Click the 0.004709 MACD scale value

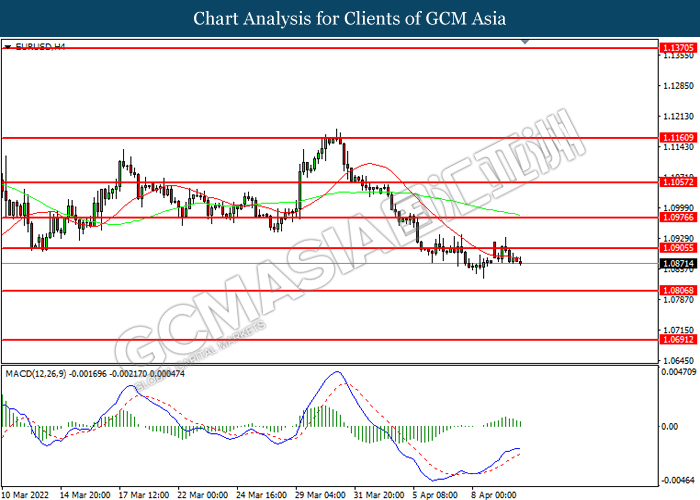[679, 371]
